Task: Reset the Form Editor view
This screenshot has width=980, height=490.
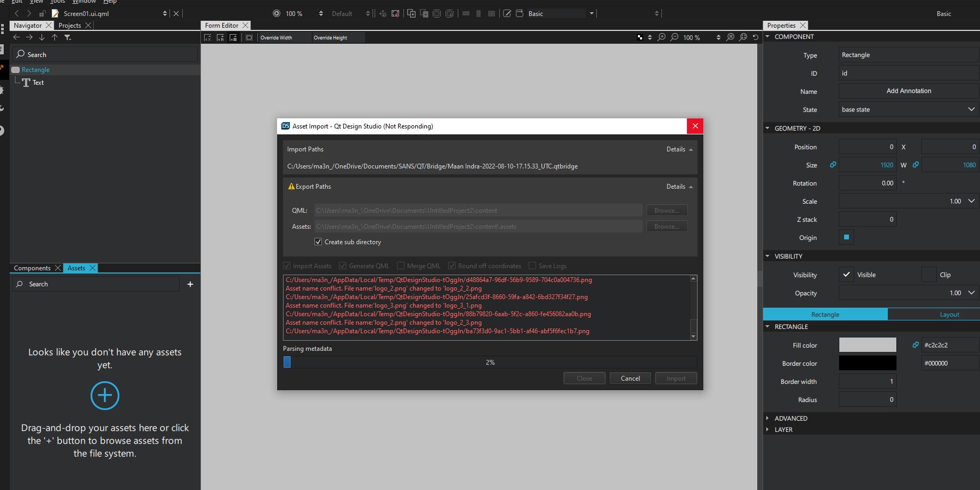Action: [755, 37]
